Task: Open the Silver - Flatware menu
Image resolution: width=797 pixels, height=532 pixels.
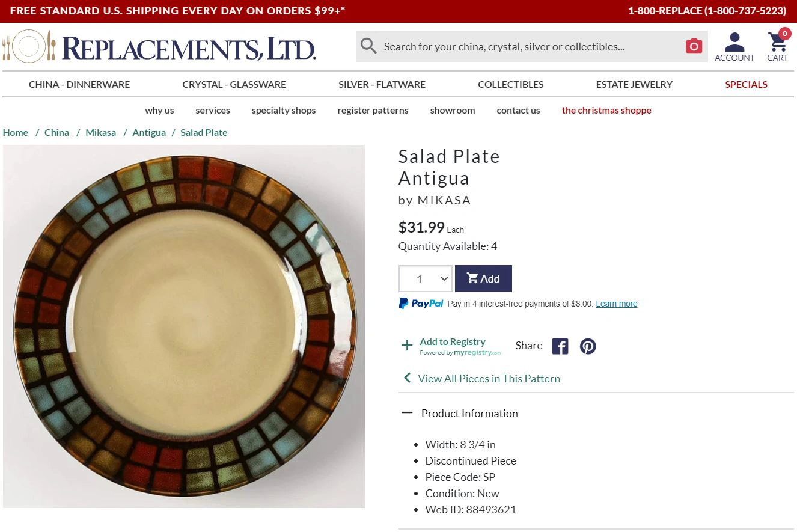Action: pyautogui.click(x=382, y=84)
